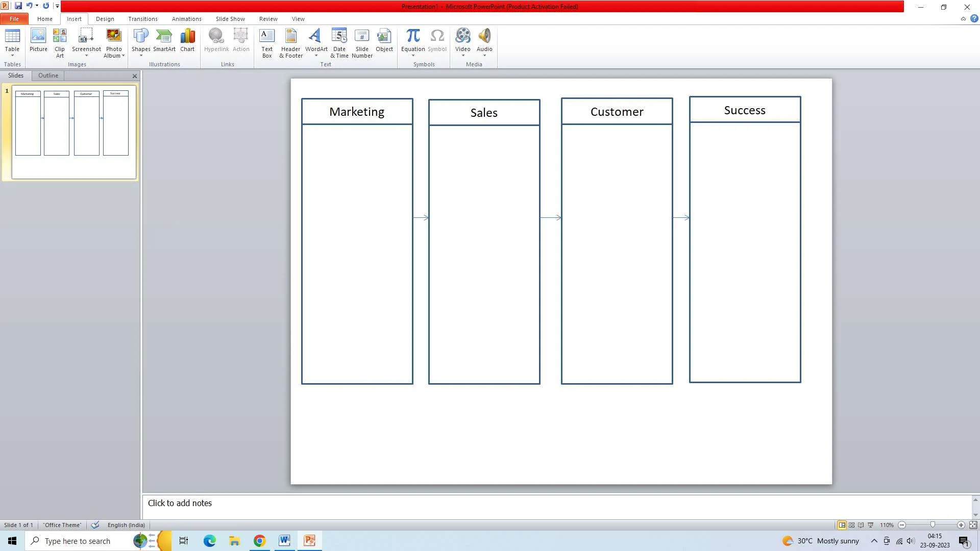980x551 pixels.
Task: Open the File menu
Action: pos(14,18)
